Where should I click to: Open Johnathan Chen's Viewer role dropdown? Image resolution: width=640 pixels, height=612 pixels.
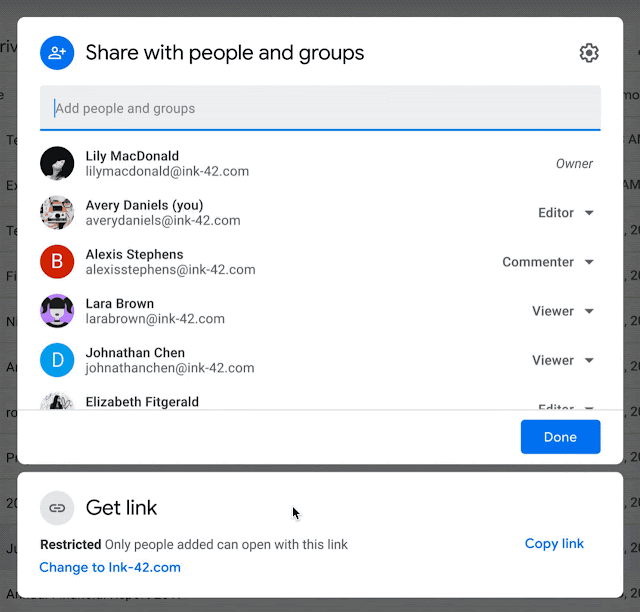pos(562,360)
